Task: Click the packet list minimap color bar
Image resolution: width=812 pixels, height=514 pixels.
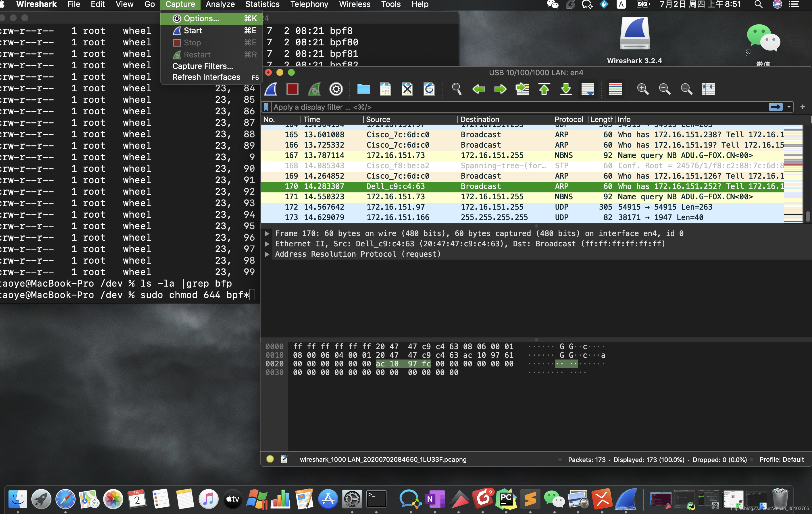Action: pos(793,173)
